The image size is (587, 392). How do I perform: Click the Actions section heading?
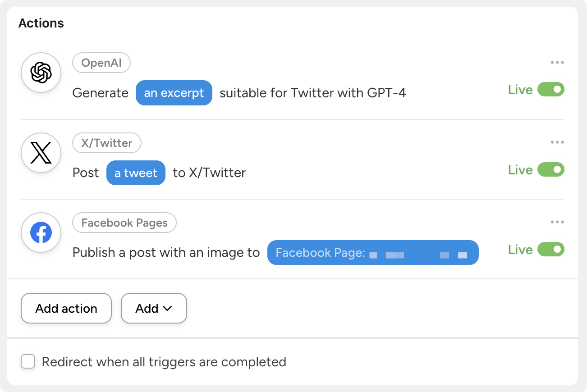pos(41,23)
